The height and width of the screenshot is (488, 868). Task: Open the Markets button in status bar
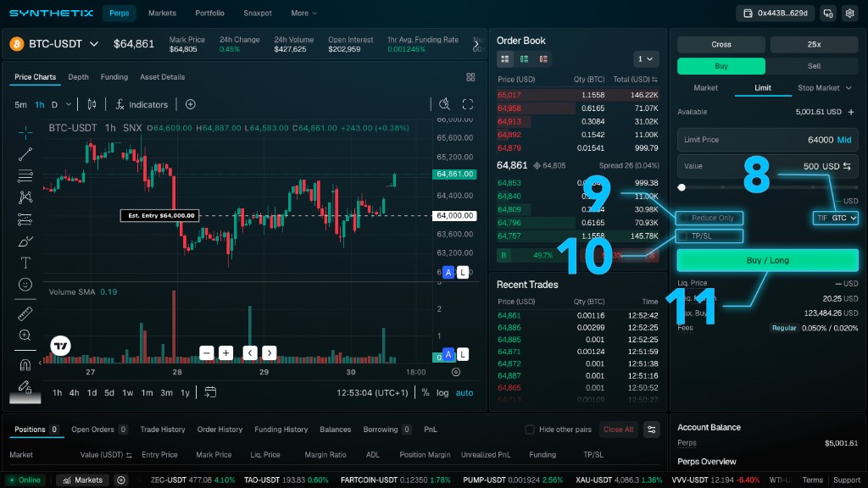(82, 480)
